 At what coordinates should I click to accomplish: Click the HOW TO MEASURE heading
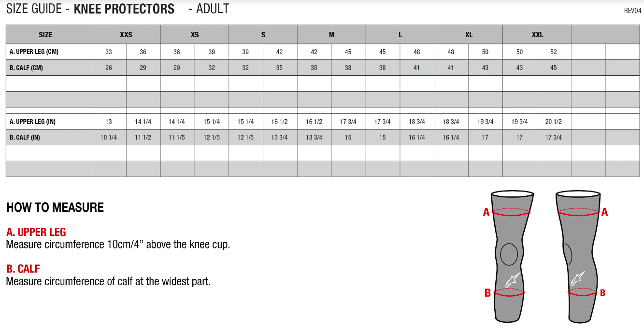click(x=55, y=207)
